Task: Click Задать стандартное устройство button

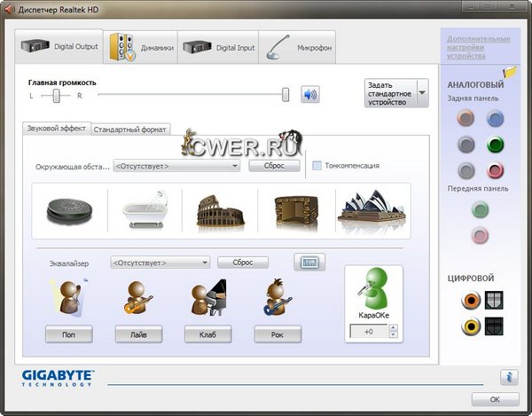Action: pos(390,93)
